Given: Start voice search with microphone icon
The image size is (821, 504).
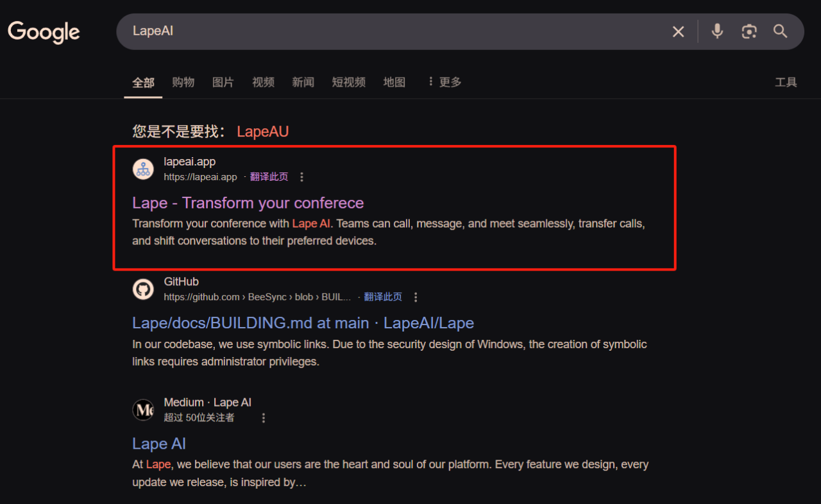Looking at the screenshot, I should pyautogui.click(x=717, y=31).
